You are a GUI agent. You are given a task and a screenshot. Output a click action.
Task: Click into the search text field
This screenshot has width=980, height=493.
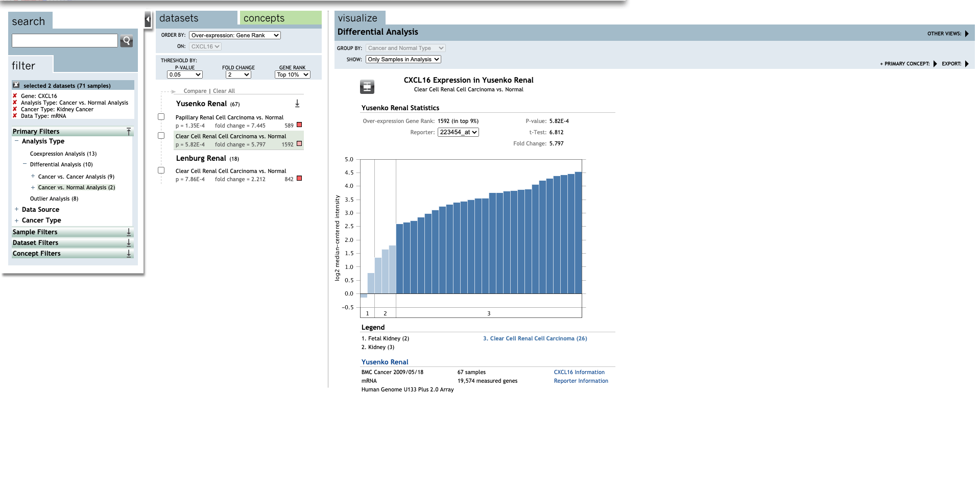pos(65,41)
